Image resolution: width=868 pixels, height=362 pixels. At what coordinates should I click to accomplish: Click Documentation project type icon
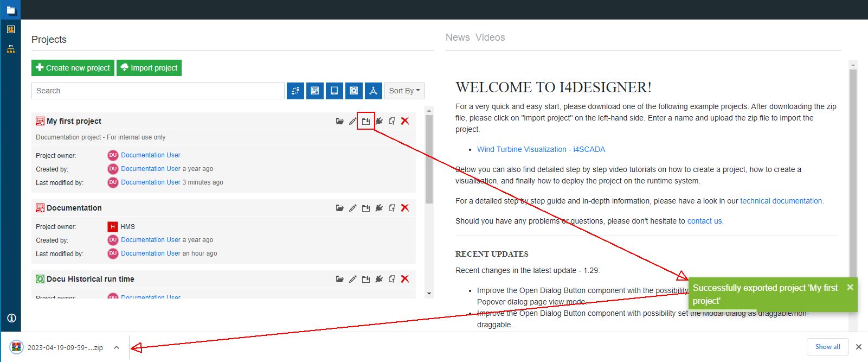tap(40, 208)
